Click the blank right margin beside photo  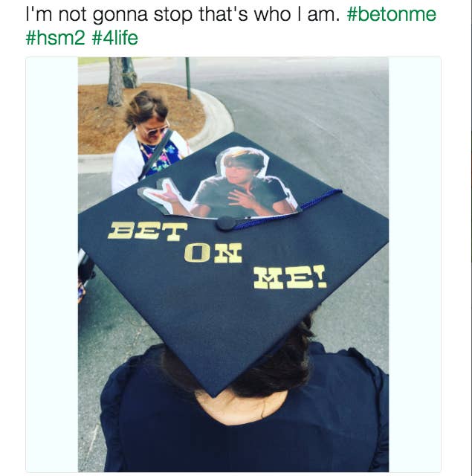(x=414, y=265)
